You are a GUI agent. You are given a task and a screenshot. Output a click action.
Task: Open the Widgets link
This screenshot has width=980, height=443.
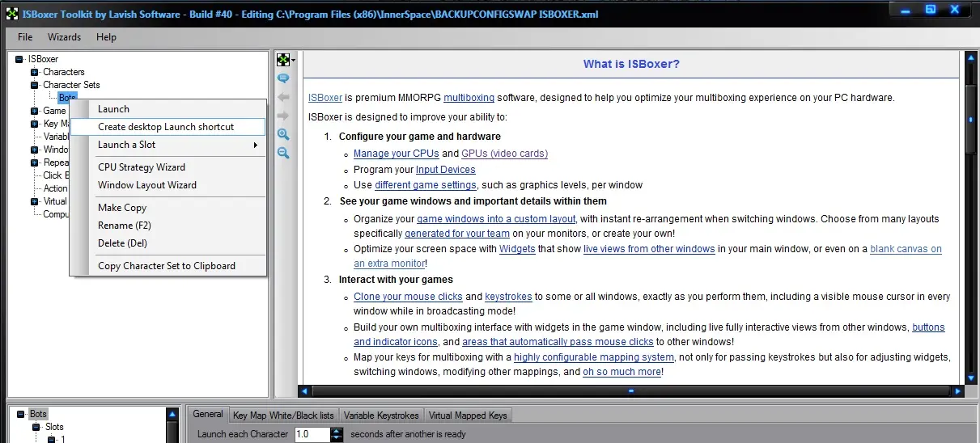click(517, 249)
